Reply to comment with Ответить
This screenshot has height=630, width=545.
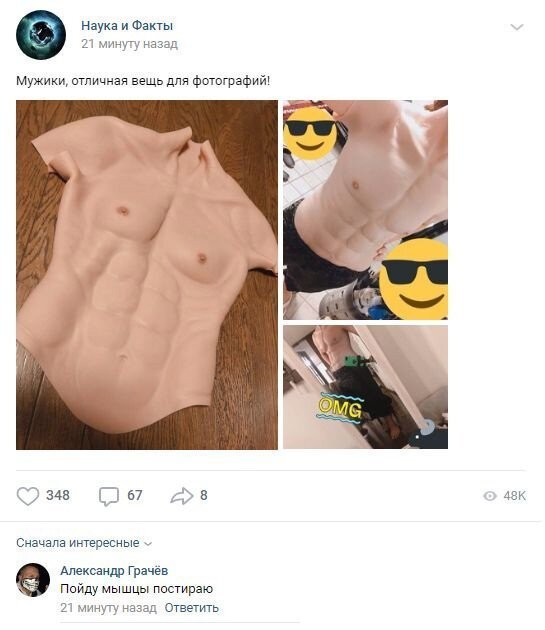pyautogui.click(x=191, y=608)
